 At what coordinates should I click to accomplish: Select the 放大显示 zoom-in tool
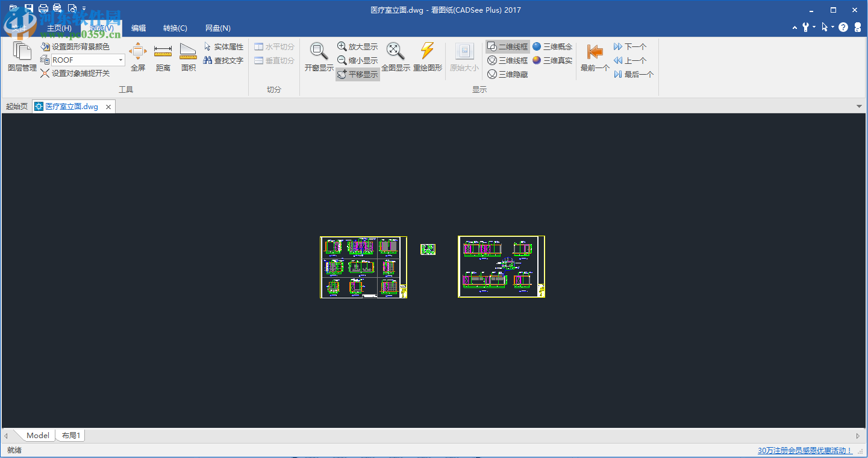coord(358,46)
